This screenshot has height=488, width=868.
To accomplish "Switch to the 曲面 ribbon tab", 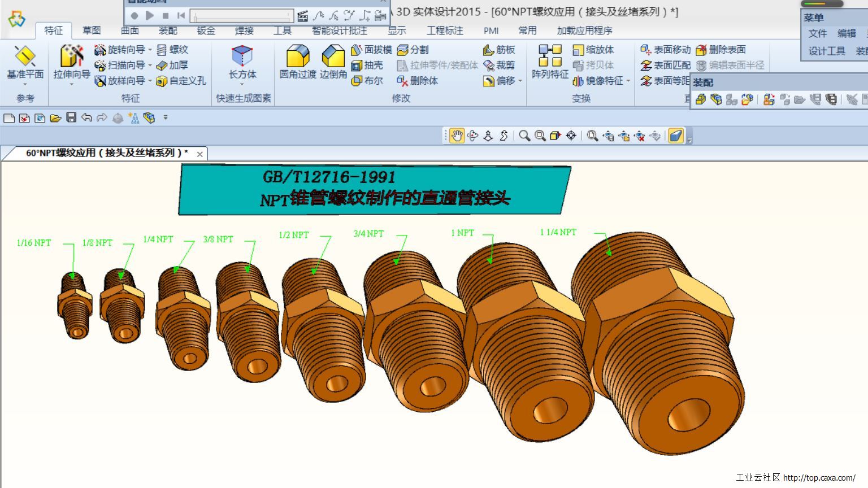I will click(x=130, y=30).
